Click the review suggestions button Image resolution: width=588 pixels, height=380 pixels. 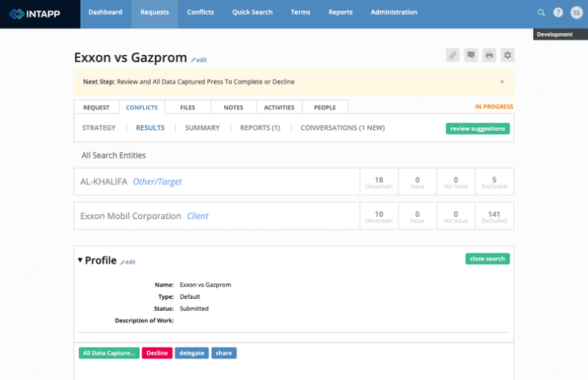click(x=477, y=129)
